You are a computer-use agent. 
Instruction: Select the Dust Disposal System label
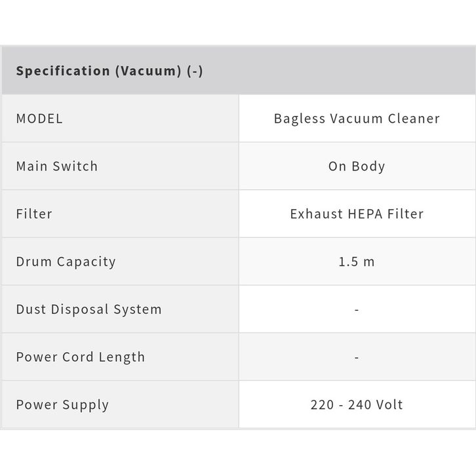89,309
